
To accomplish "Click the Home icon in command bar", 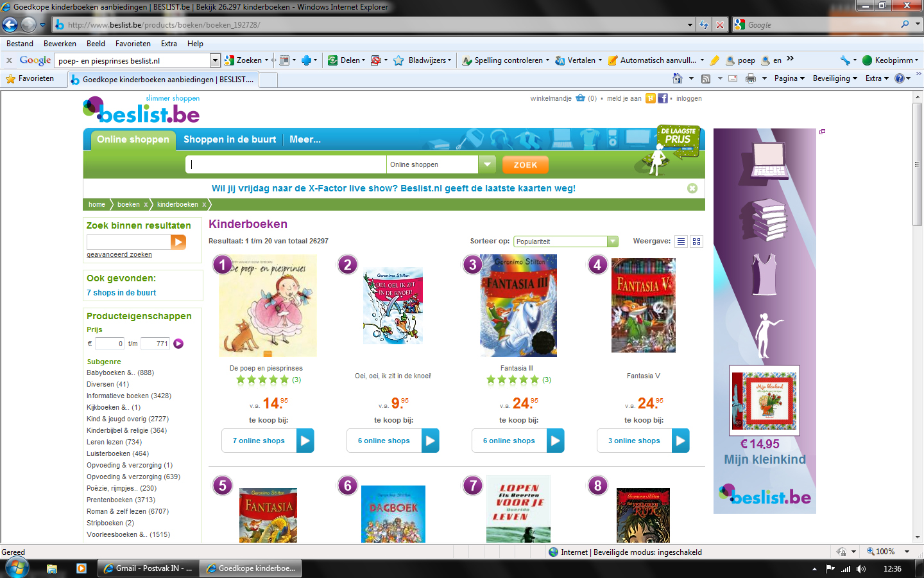I will 678,78.
